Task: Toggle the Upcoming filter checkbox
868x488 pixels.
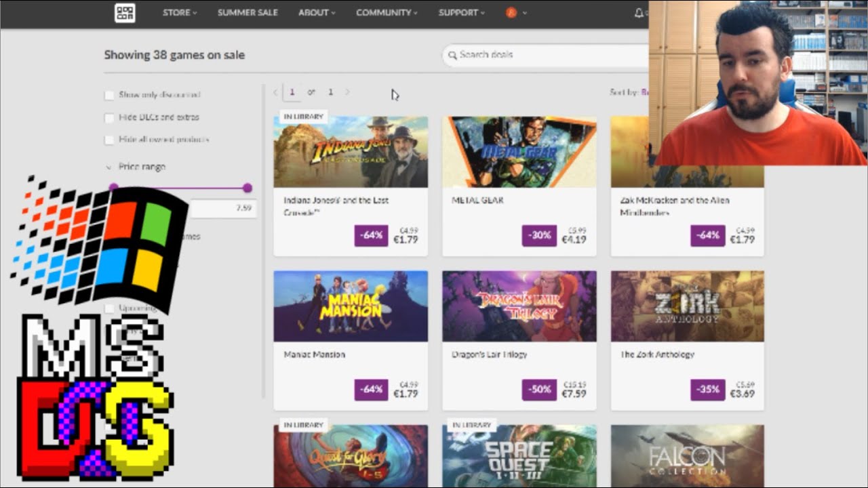Action: pyautogui.click(x=109, y=308)
